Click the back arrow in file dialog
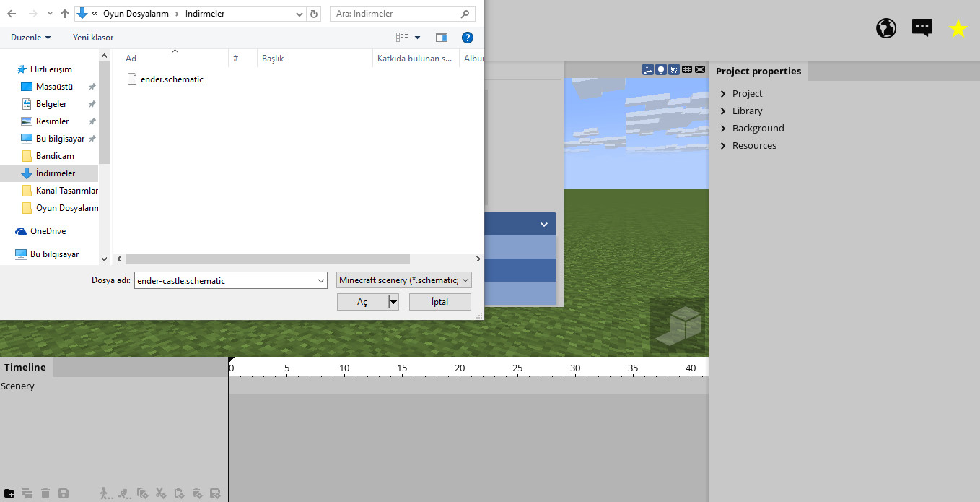 tap(12, 14)
